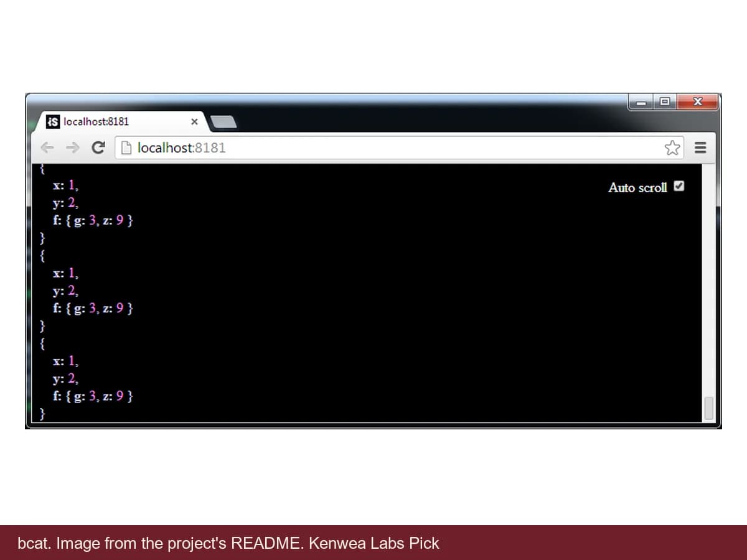Click the Auto scroll label text

[637, 187]
